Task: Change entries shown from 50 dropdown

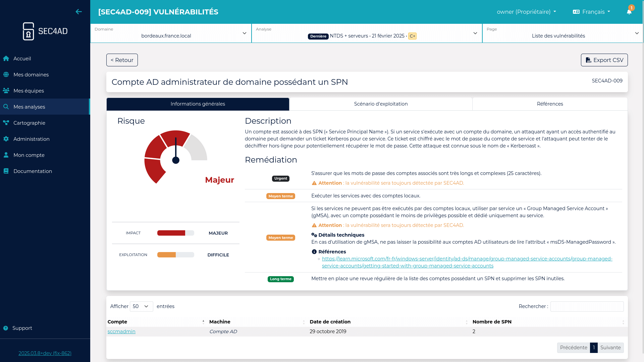Action: (141, 306)
